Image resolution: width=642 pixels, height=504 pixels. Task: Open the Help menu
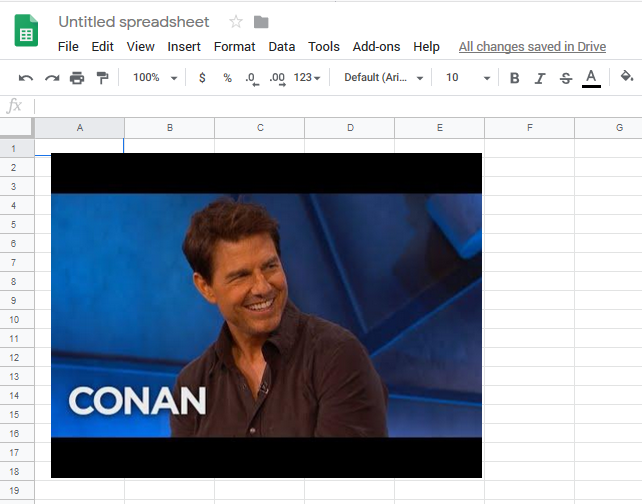tap(426, 47)
